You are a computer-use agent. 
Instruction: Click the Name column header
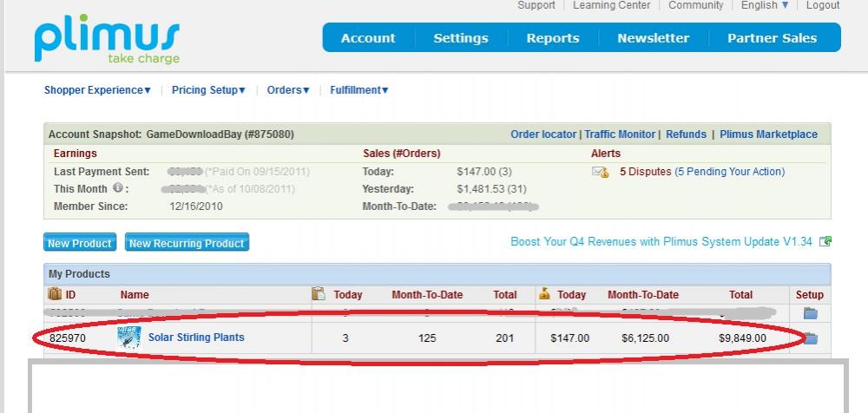pos(135,295)
